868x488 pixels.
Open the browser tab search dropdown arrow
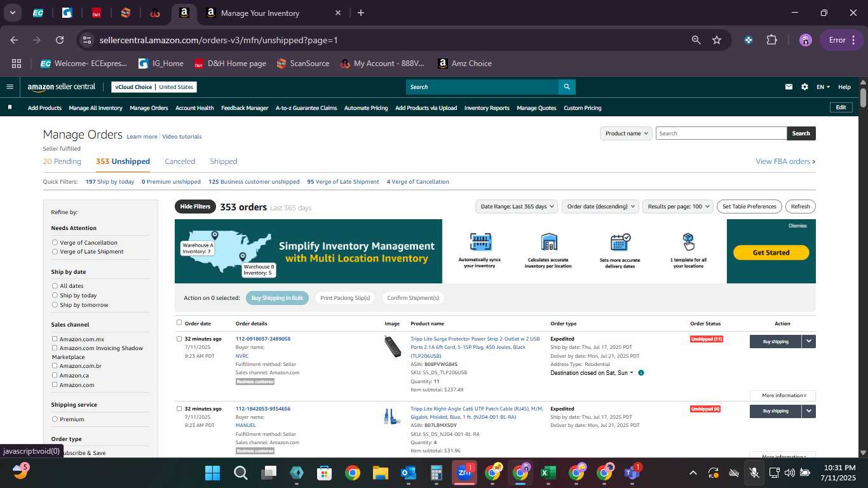(x=13, y=13)
